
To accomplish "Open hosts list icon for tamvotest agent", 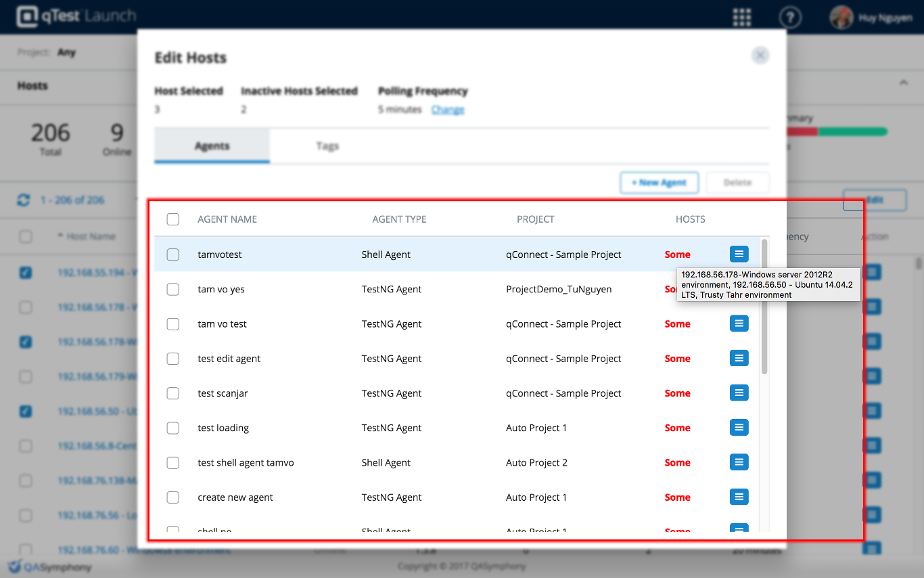I will pyautogui.click(x=739, y=254).
